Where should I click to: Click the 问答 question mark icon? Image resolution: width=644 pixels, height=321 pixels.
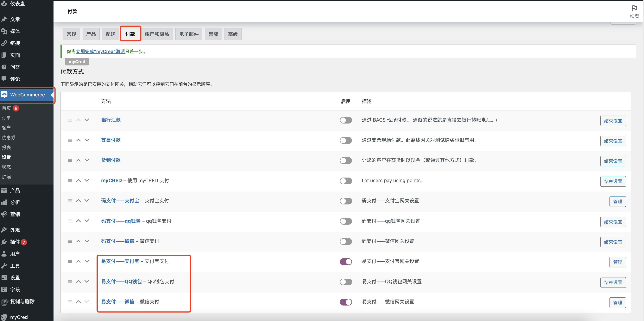coord(4,67)
